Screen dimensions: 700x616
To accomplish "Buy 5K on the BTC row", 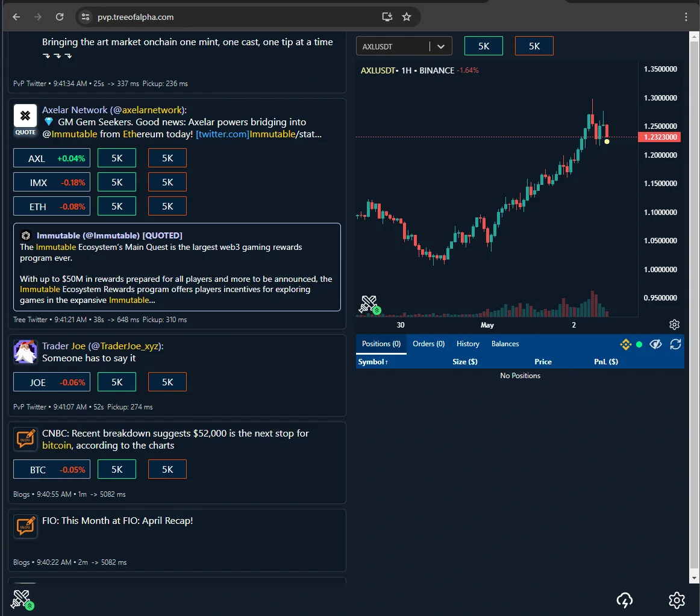I will (117, 470).
